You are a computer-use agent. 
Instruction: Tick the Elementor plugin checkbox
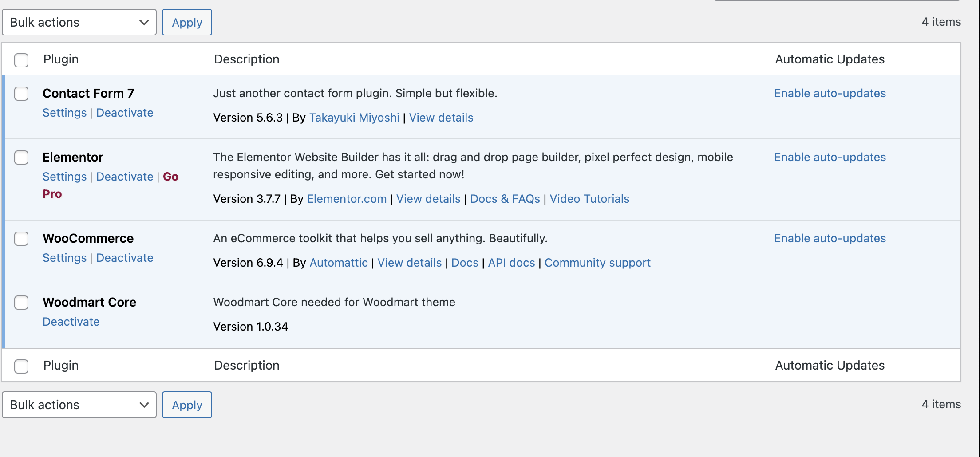pyautogui.click(x=21, y=158)
